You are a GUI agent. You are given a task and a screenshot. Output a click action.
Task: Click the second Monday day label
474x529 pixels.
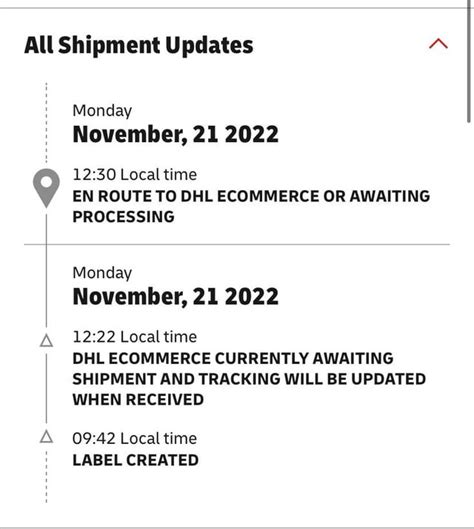102,273
